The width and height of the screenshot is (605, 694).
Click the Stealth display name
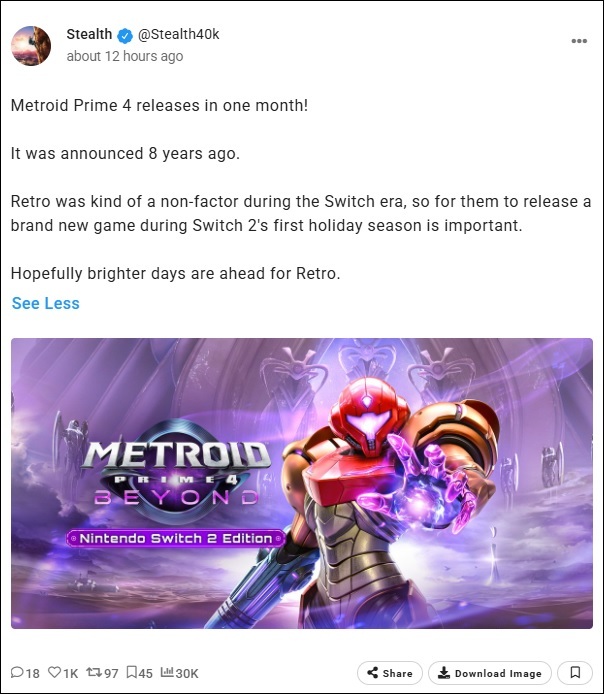(x=89, y=34)
